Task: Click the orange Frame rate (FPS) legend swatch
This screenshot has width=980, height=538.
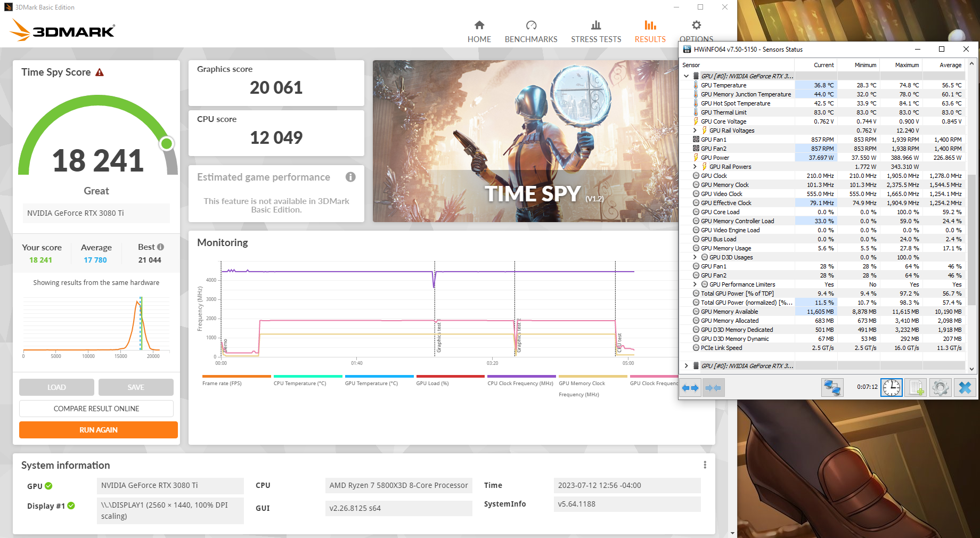Action: 236,376
